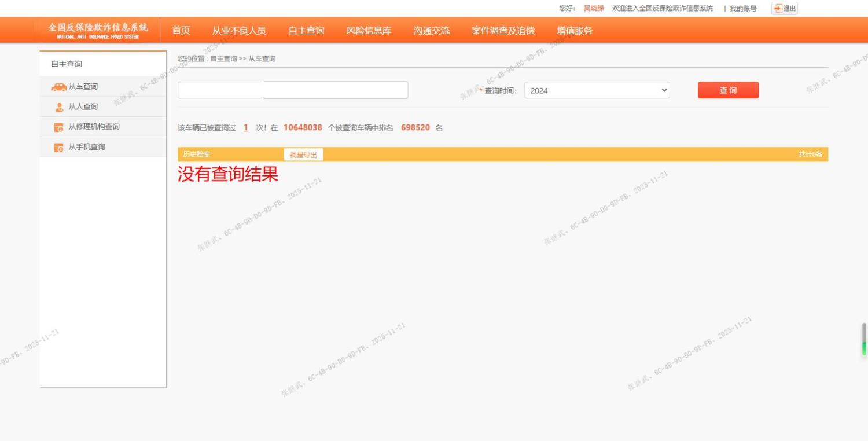The image size is (868, 441).
Task: Choose the 从手机查询 sidebar icon
Action: click(58, 148)
